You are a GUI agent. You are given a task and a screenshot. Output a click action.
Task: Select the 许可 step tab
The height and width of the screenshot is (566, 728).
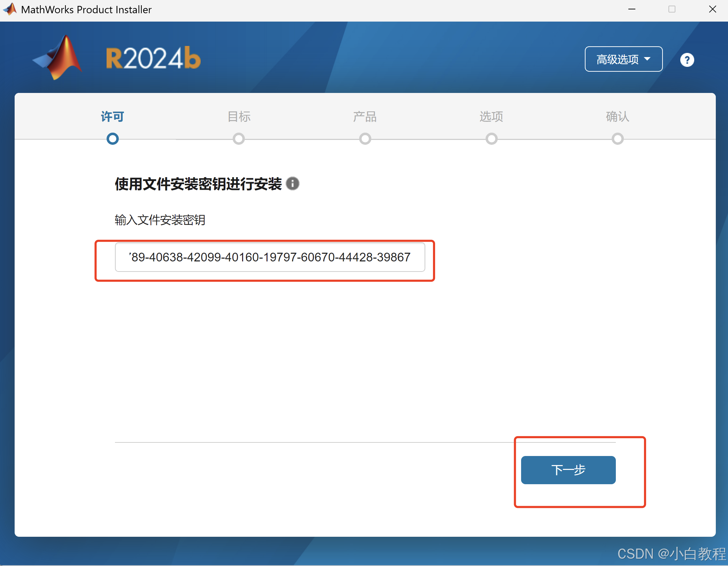tap(113, 117)
